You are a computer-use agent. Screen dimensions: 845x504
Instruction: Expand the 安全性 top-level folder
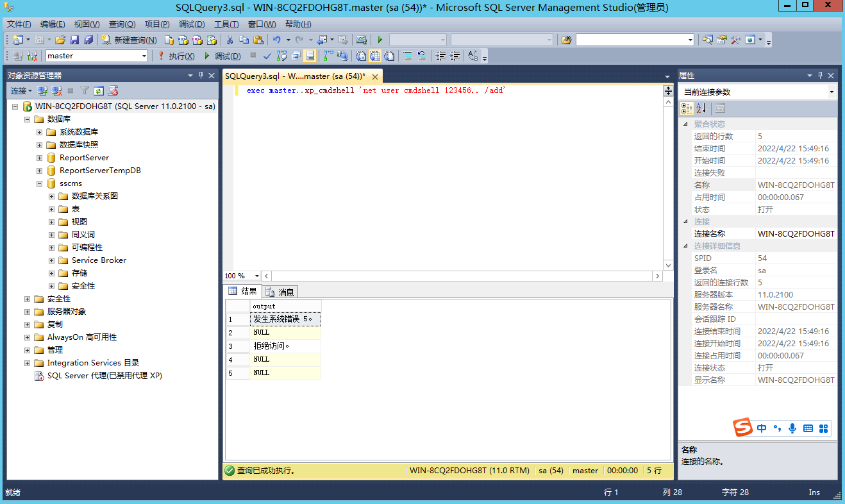pos(27,299)
